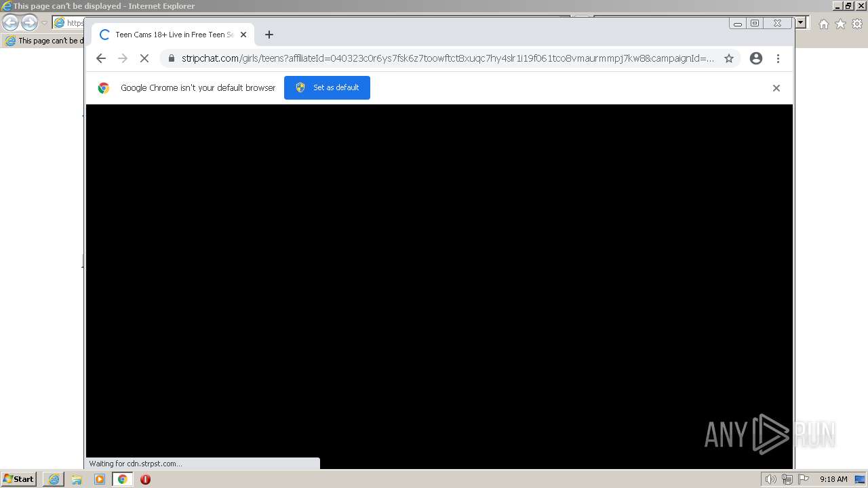Open the Chrome three-dot menu
The height and width of the screenshot is (488, 868).
click(778, 58)
